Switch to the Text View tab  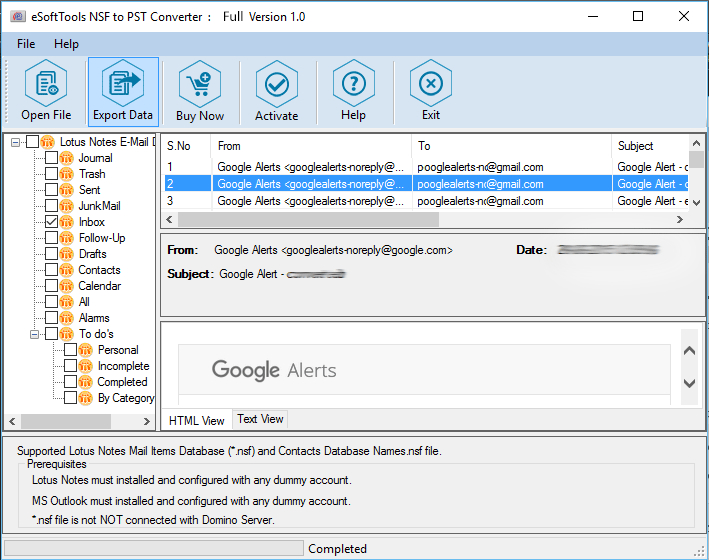260,419
